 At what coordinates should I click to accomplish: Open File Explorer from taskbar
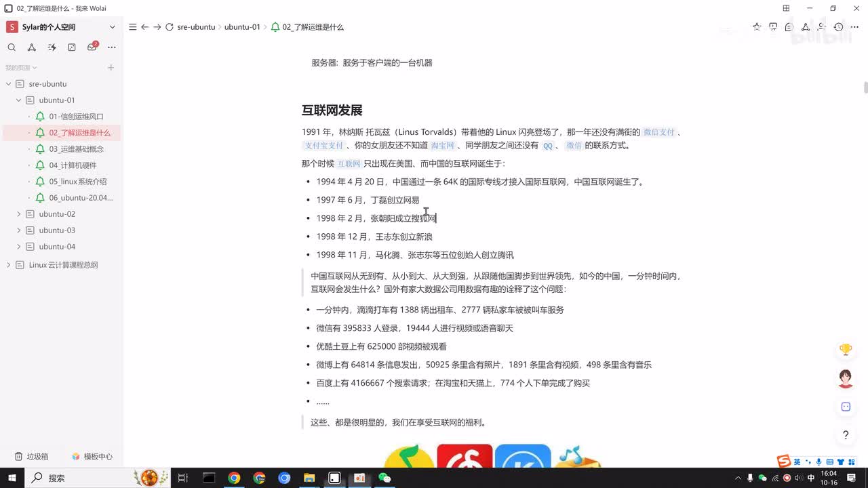[x=309, y=478]
